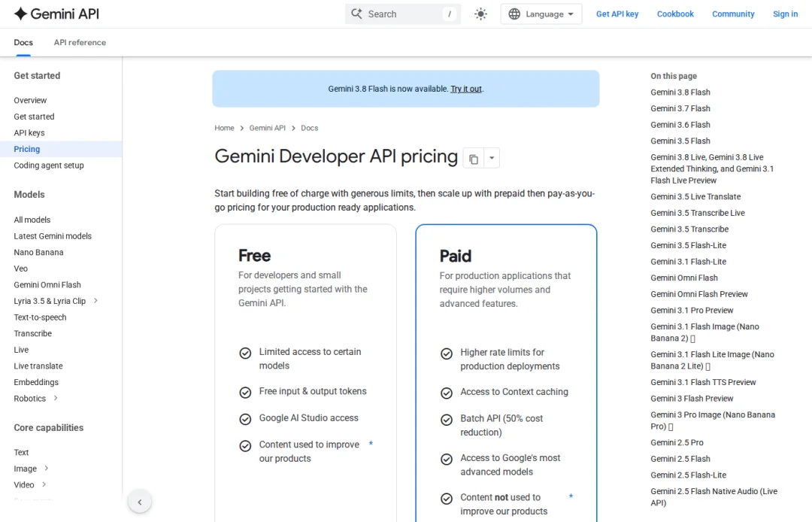The image size is (812, 522).
Task: Open All models sidebar item
Action: click(32, 220)
